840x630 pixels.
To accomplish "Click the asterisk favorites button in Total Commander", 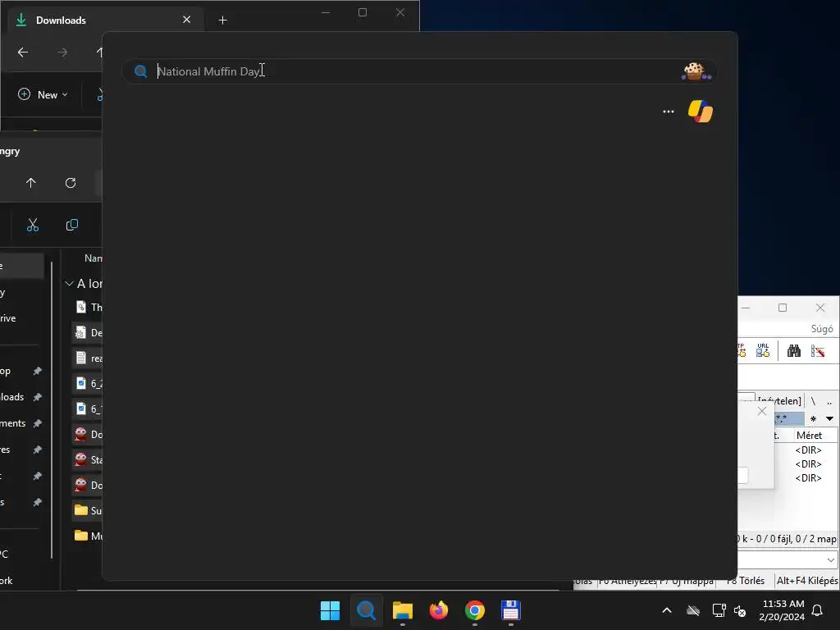I will [x=813, y=419].
